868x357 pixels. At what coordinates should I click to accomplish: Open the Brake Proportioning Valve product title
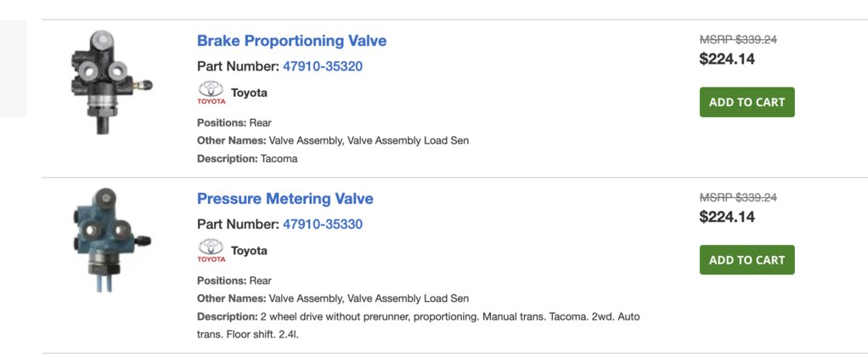click(x=291, y=41)
